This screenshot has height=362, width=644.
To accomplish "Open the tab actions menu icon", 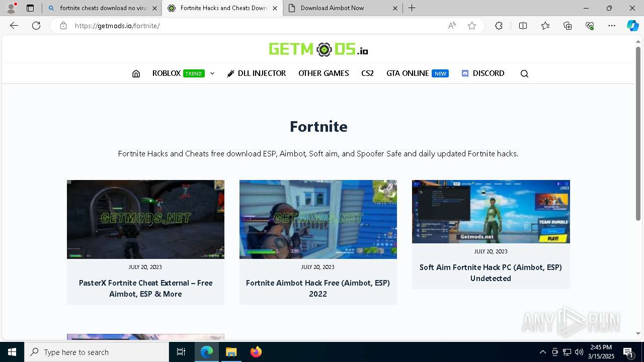I will coord(30,8).
